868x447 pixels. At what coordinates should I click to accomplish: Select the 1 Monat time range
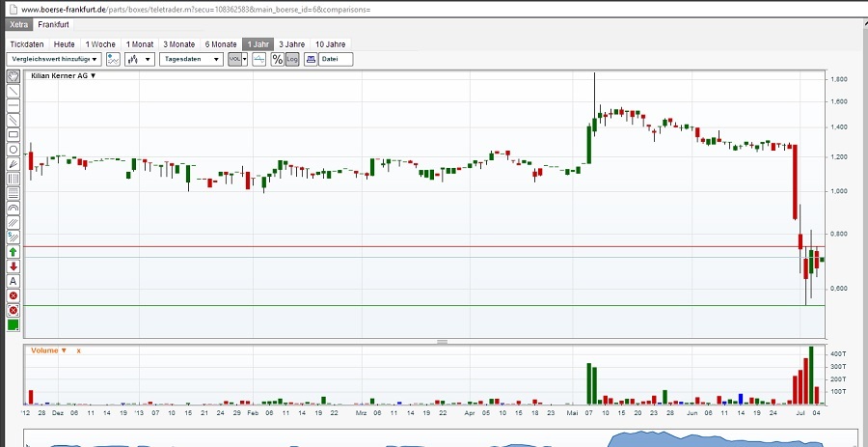pos(140,44)
